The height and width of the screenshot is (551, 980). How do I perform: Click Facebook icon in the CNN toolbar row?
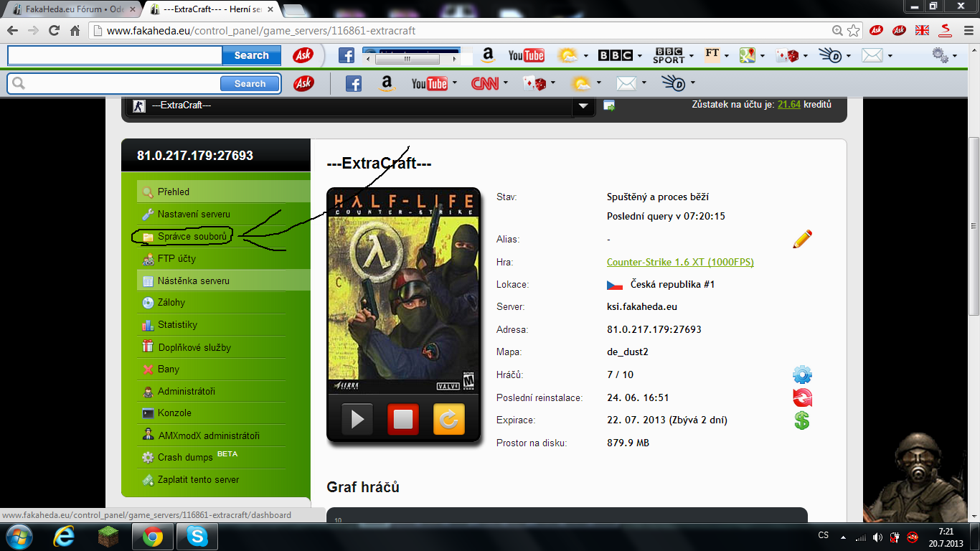[x=354, y=84]
